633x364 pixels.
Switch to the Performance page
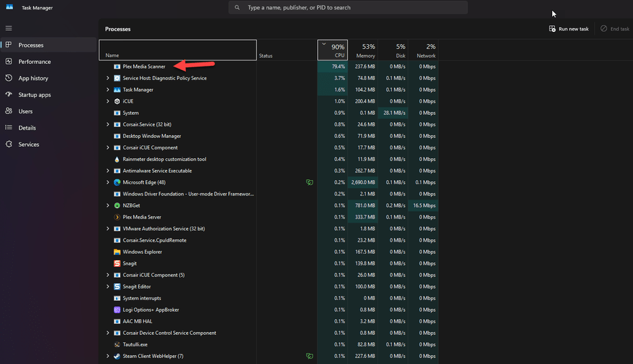(x=49, y=61)
